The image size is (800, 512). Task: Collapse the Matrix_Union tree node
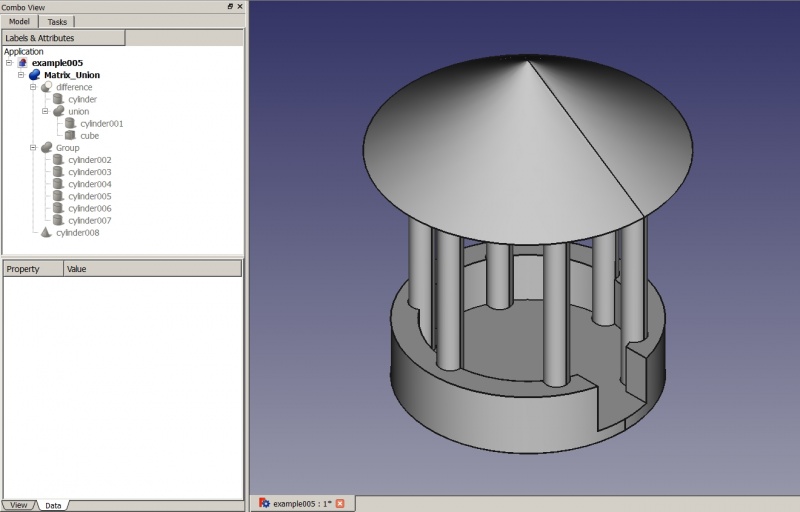21,75
